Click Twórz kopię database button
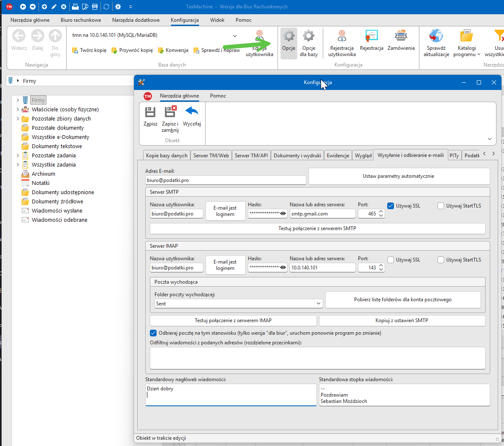This screenshot has width=504, height=446. click(x=89, y=50)
